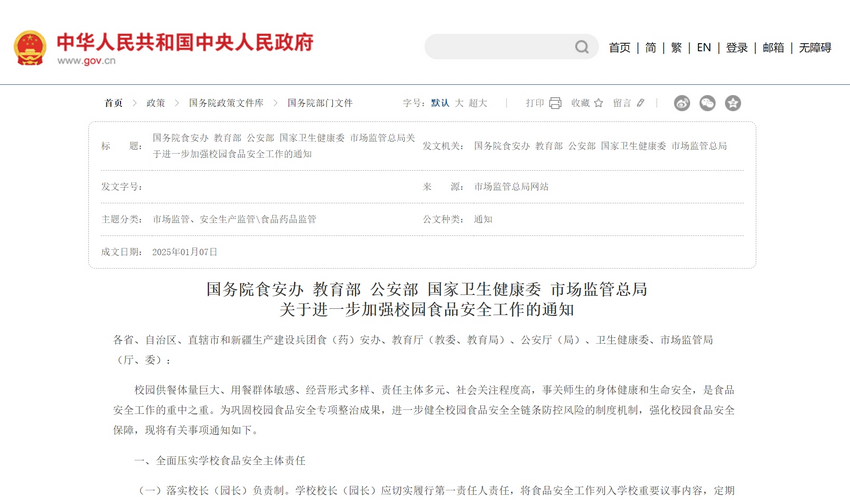Viewport: 850px width, 500px height.
Task: Click document type value 通知
Action: click(x=484, y=219)
